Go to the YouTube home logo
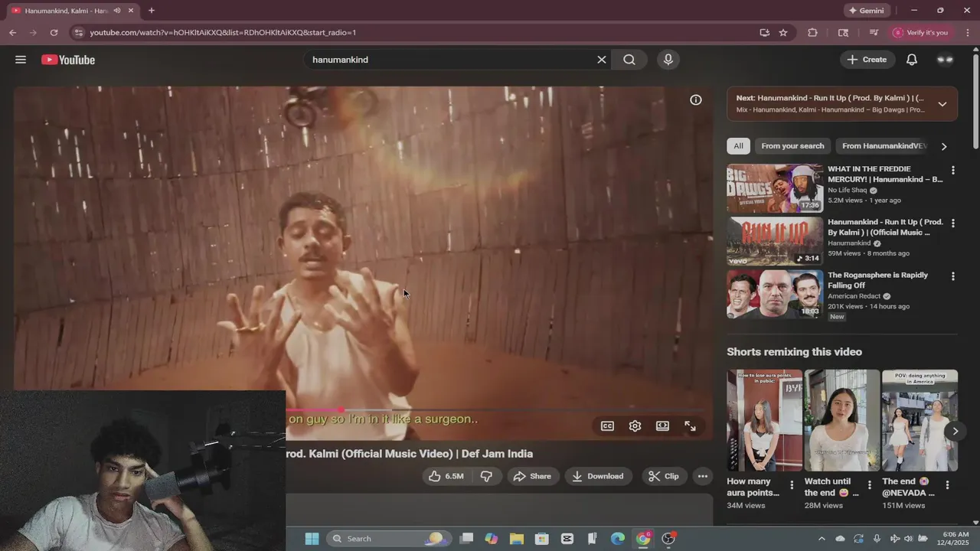 click(68, 60)
